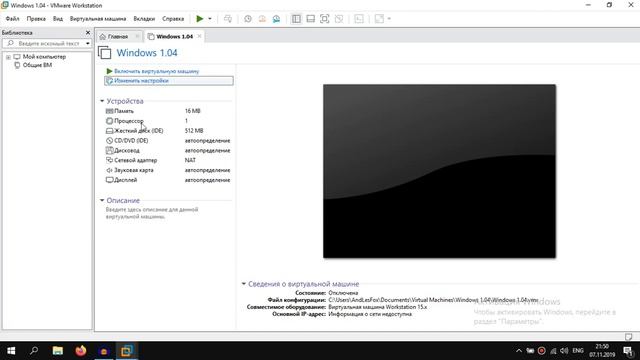Select Мой компьютер in library tree

tap(44, 57)
